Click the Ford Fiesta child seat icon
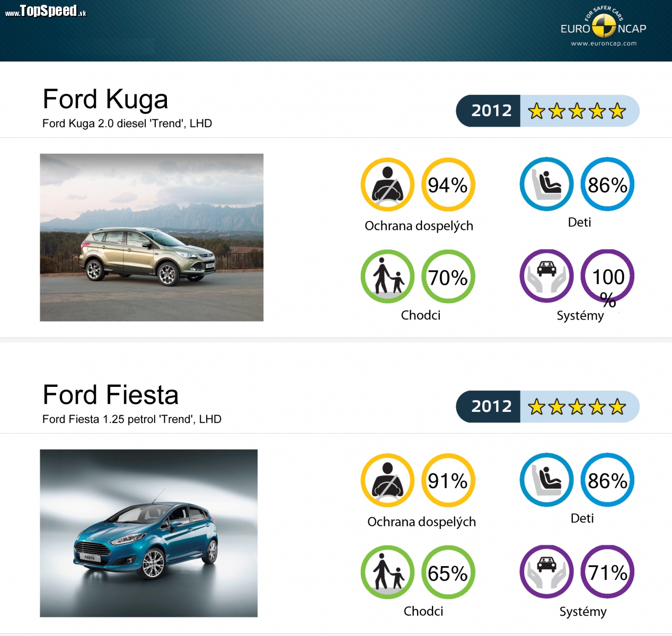 click(x=546, y=480)
